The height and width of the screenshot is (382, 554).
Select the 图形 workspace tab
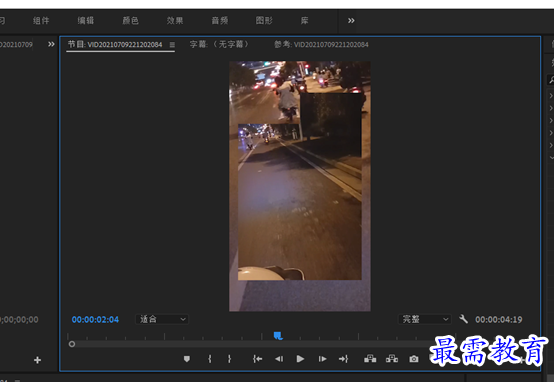click(264, 20)
